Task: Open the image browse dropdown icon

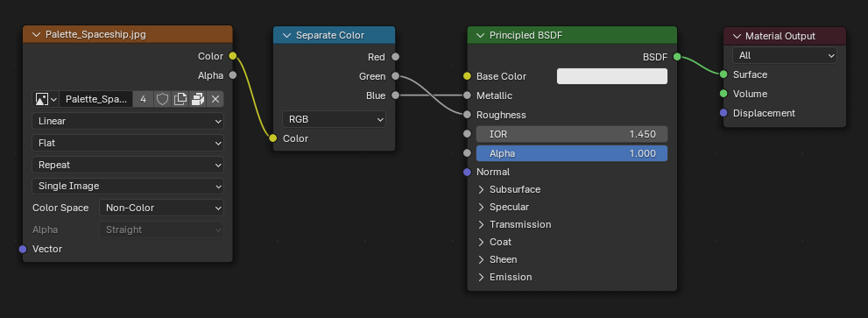Action: 46,99
